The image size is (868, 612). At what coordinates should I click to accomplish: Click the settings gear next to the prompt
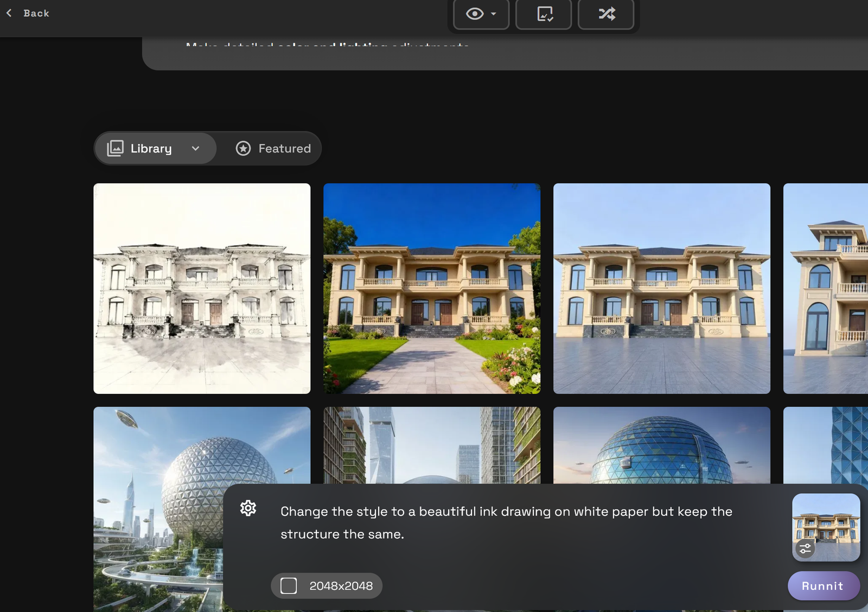(x=248, y=508)
